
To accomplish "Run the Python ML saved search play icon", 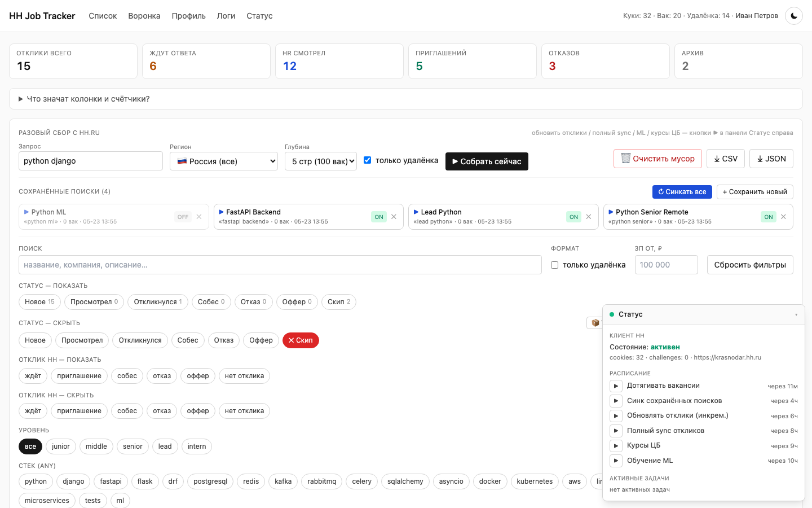I will pos(27,212).
